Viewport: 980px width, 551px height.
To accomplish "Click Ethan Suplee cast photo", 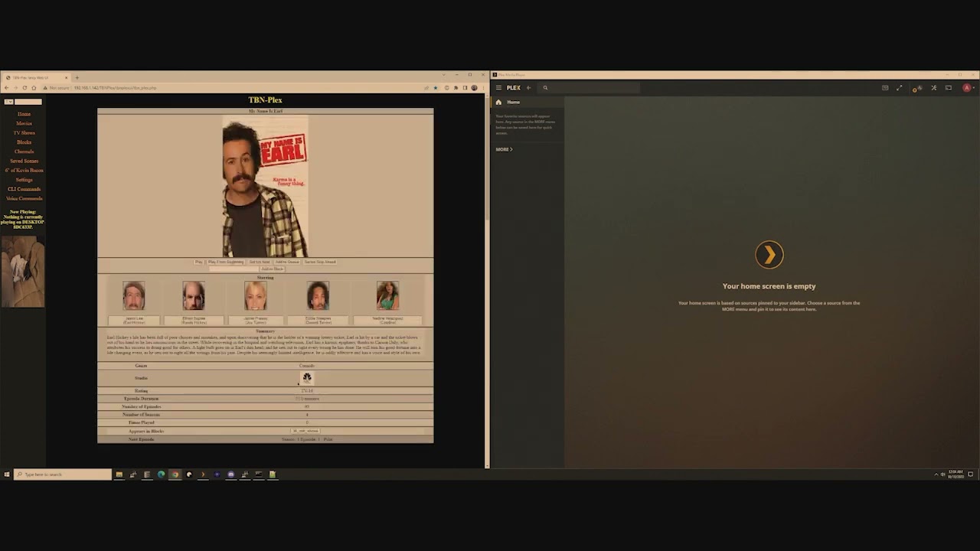I will (194, 295).
